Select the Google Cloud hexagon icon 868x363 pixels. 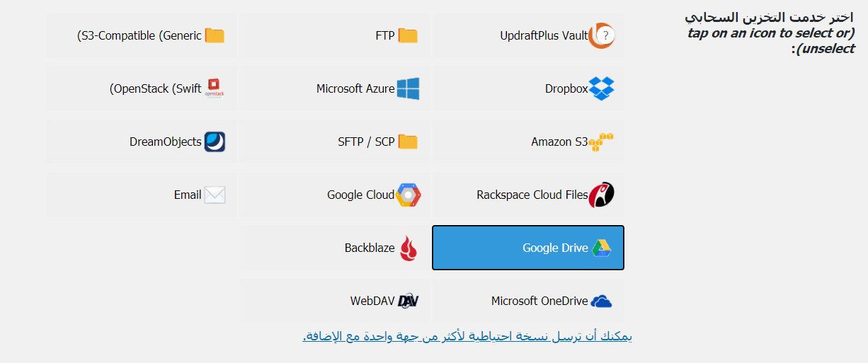[x=409, y=195]
